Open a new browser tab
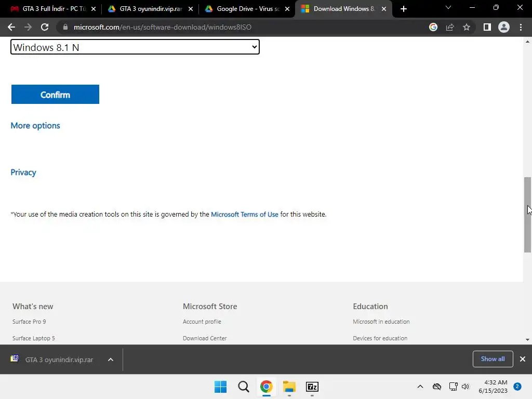This screenshot has height=399, width=532. 403,9
